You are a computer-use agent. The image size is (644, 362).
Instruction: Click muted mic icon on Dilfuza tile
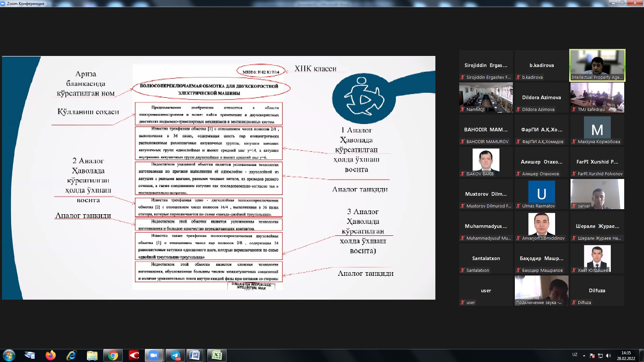point(574,303)
